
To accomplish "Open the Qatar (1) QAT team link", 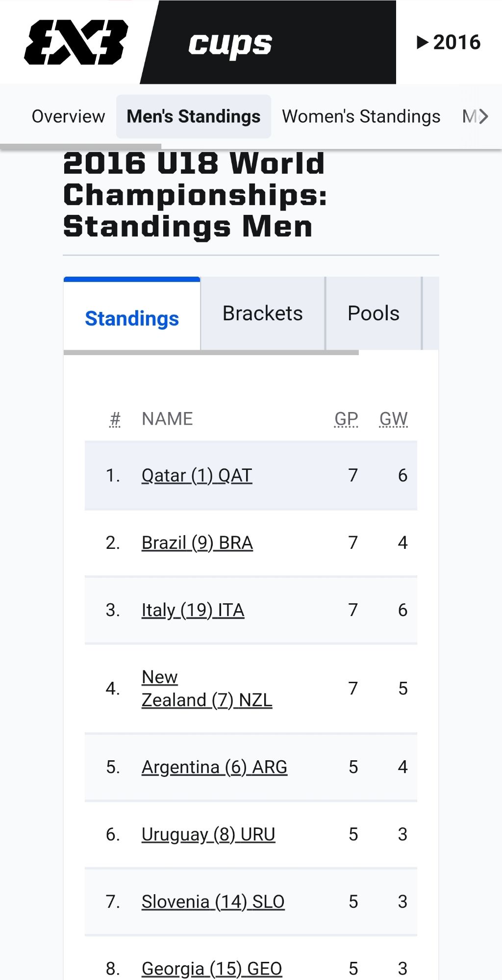I will pyautogui.click(x=197, y=475).
